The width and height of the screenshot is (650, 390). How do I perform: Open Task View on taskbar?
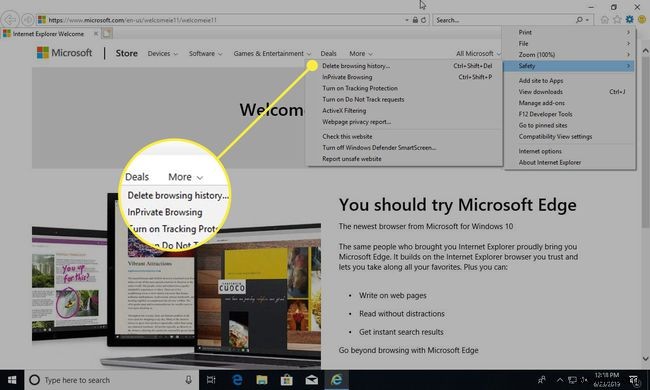(211, 380)
